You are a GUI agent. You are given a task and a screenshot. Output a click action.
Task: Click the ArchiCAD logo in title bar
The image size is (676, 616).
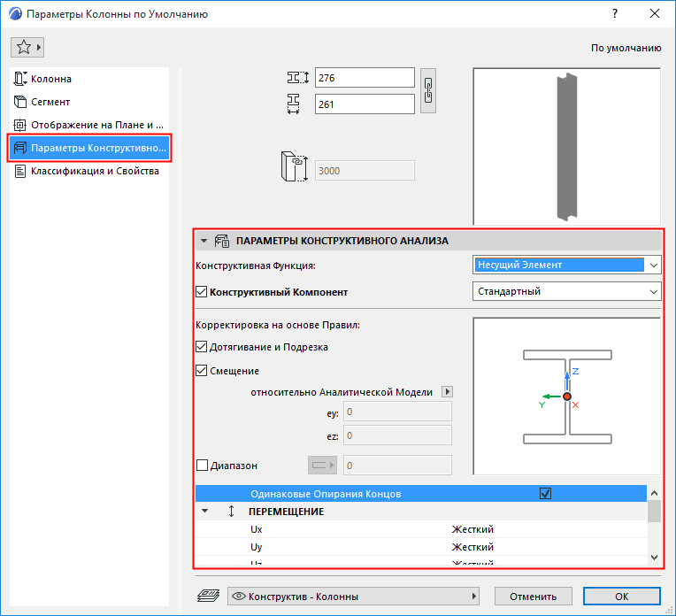(16, 14)
